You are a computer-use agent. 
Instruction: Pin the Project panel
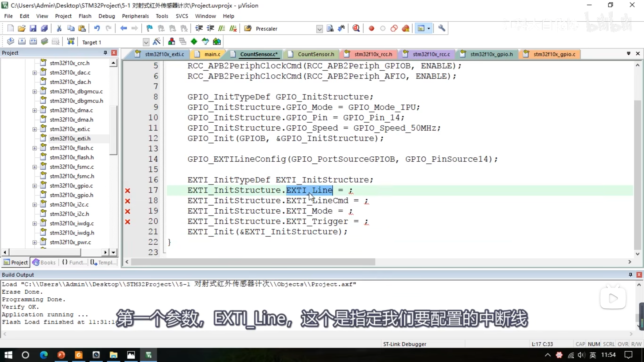tap(105, 53)
